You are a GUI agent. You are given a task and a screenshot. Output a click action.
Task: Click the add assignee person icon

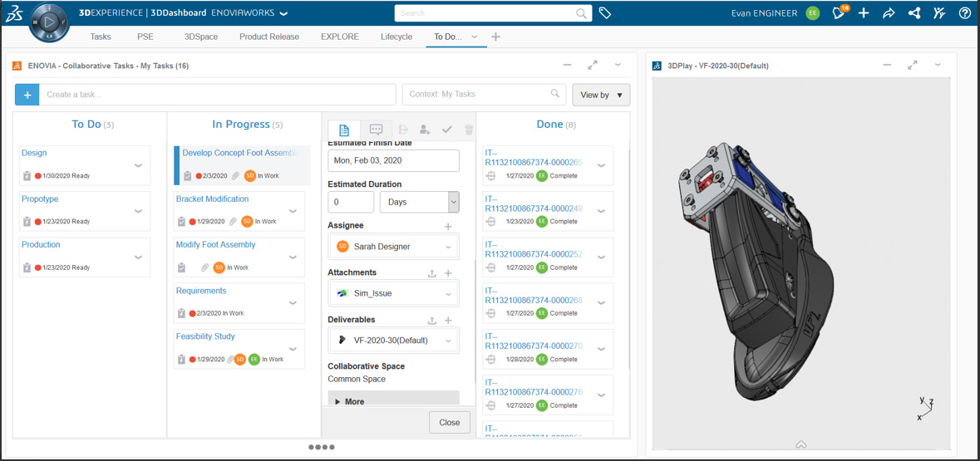(x=425, y=130)
